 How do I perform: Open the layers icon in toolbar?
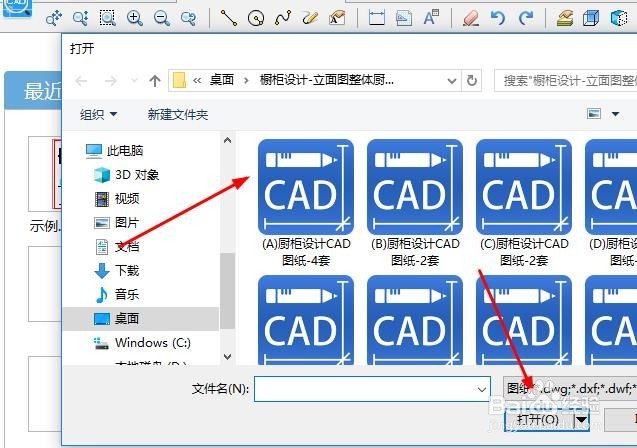[x=565, y=18]
